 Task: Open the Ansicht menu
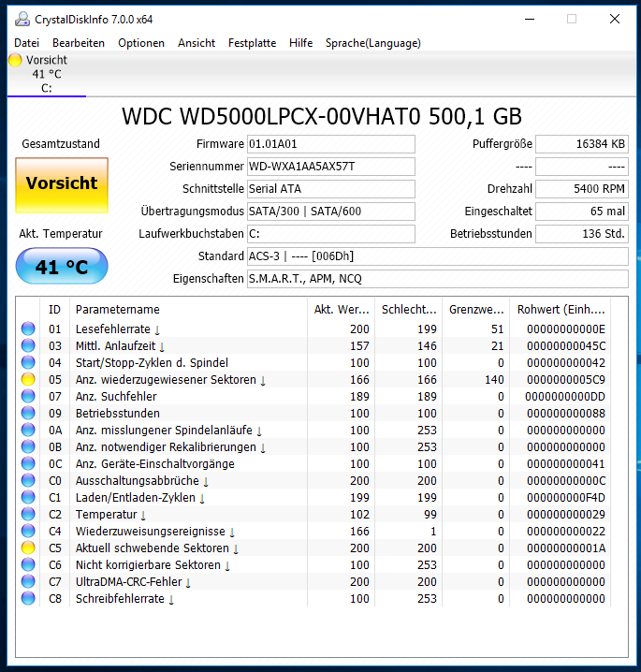tap(197, 43)
